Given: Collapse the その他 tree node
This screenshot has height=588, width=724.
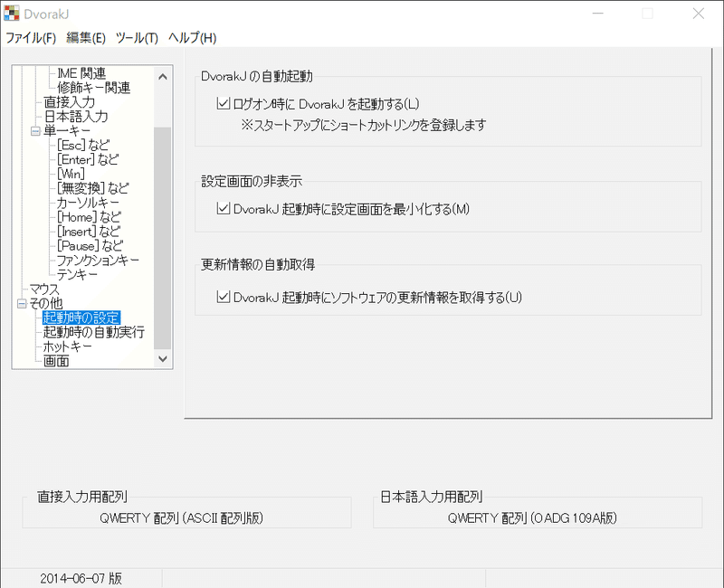Looking at the screenshot, I should point(22,304).
